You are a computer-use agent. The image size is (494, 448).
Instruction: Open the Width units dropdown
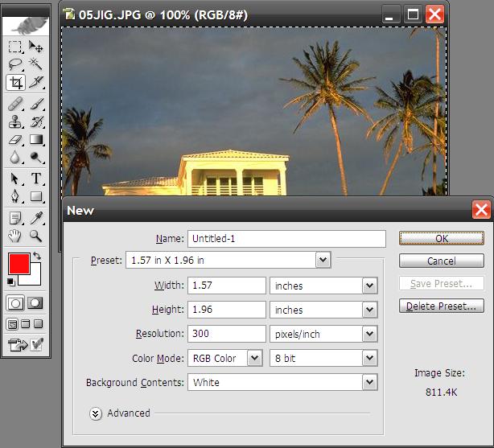(x=369, y=286)
